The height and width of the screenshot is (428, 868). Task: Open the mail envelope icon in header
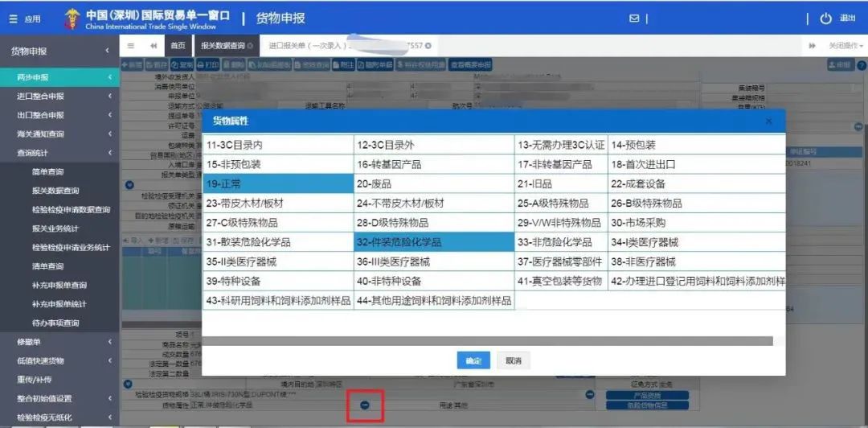coord(634,19)
